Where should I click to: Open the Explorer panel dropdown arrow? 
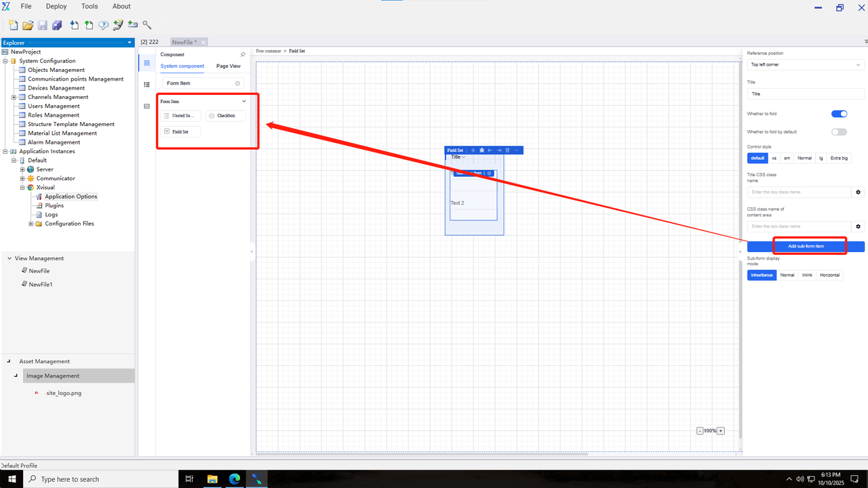(130, 43)
